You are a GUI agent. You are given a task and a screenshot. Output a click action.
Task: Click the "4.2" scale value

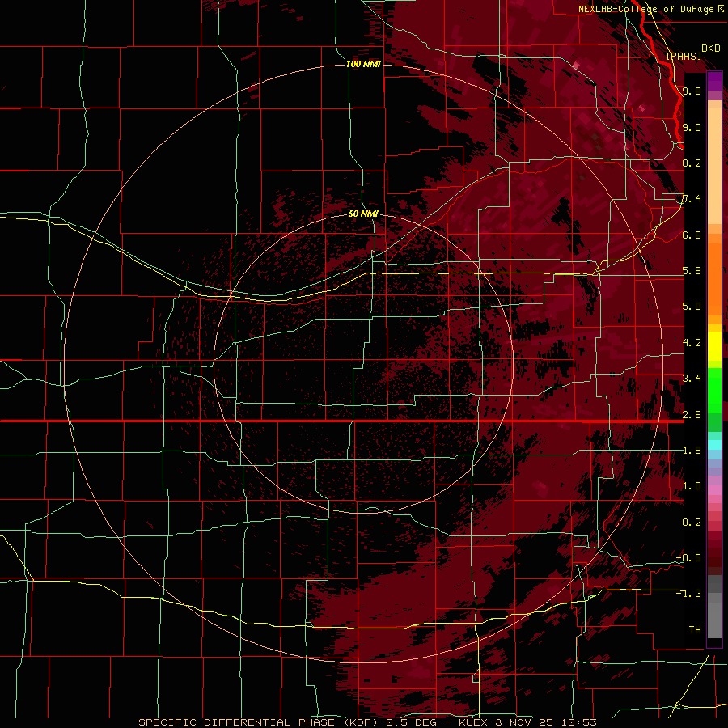click(x=692, y=343)
